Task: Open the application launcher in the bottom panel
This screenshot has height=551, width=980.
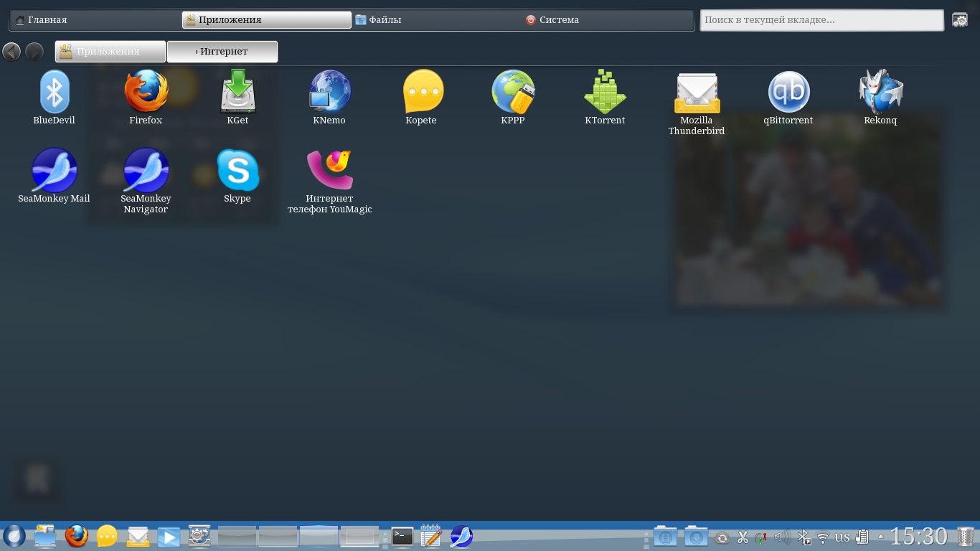Action: (x=14, y=536)
